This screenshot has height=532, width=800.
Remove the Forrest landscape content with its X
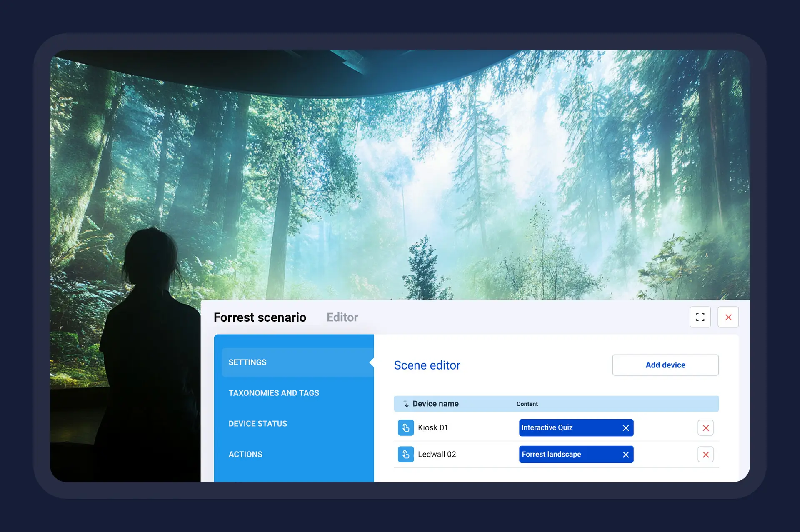click(626, 454)
